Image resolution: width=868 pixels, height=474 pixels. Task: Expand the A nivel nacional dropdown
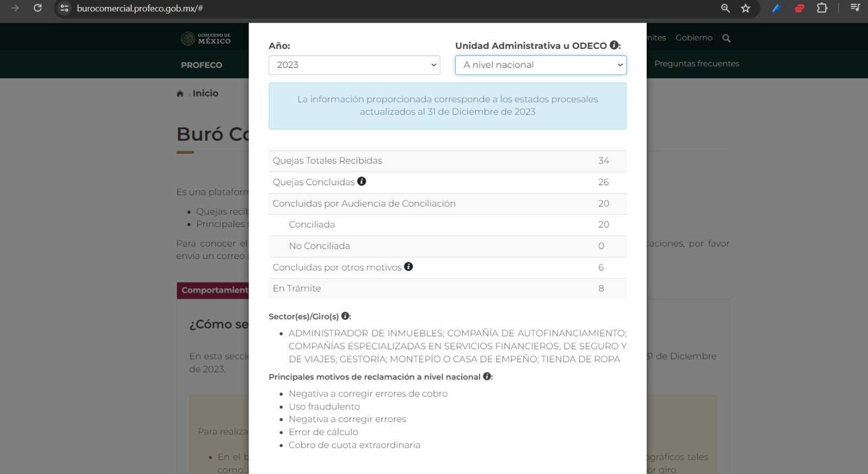click(x=540, y=65)
